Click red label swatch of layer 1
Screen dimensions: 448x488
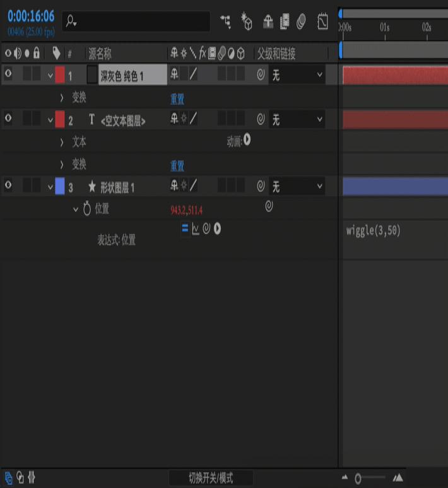(x=60, y=74)
